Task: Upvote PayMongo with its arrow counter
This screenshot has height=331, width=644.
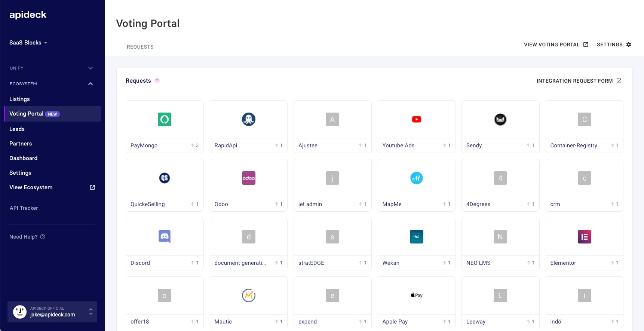Action: (194, 145)
